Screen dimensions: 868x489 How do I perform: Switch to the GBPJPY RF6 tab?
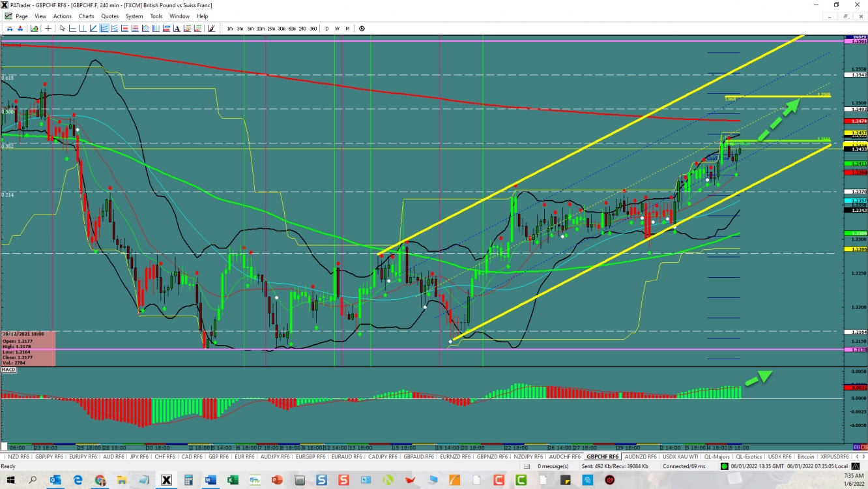pos(50,456)
